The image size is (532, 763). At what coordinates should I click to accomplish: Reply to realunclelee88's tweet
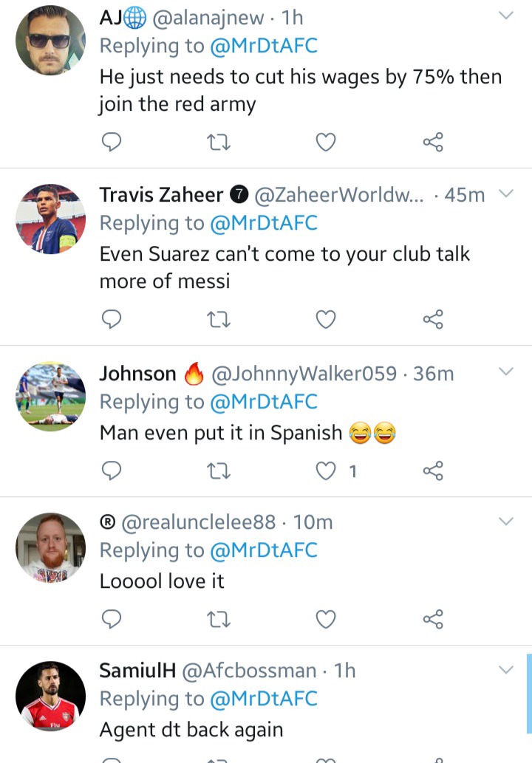point(111,618)
